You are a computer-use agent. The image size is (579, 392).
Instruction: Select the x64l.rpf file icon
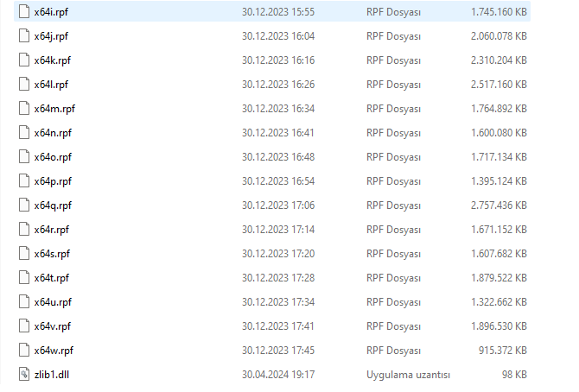(24, 85)
